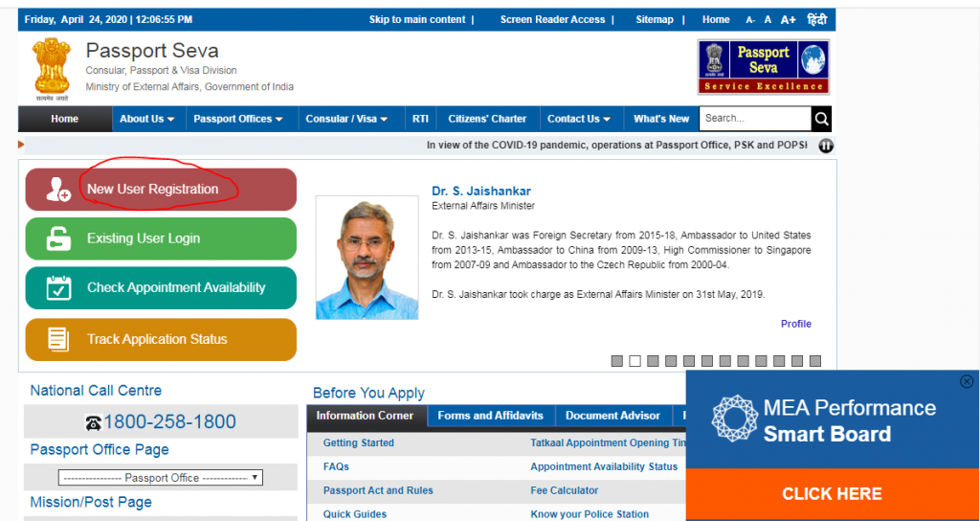Viewport: 980px width, 521px height.
Task: Click the Passport Seva Service Excellence logo
Action: (x=763, y=67)
